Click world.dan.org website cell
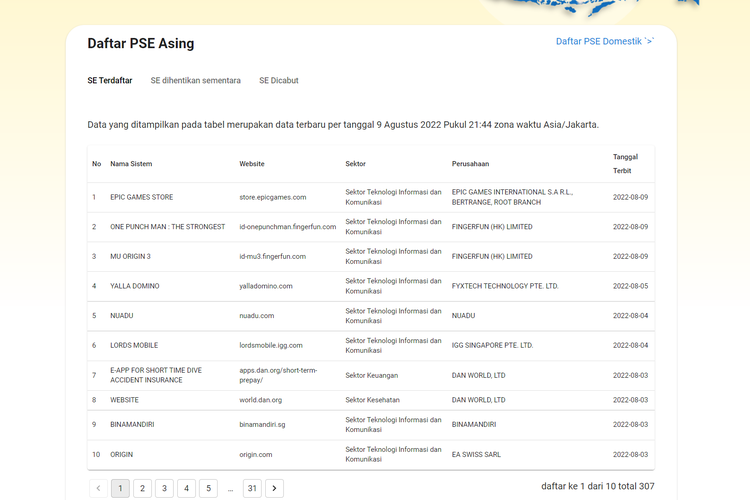 coord(261,400)
